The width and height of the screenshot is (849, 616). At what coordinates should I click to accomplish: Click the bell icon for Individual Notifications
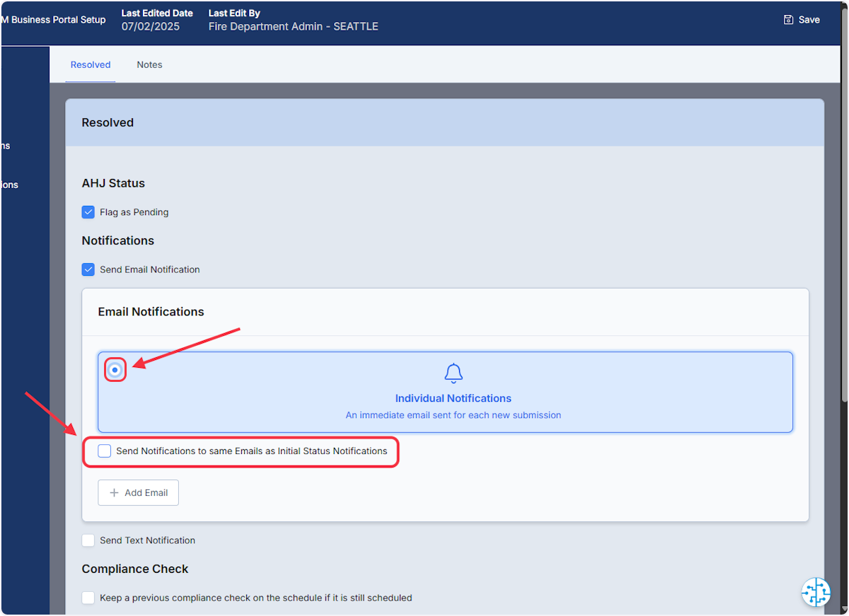pyautogui.click(x=454, y=373)
